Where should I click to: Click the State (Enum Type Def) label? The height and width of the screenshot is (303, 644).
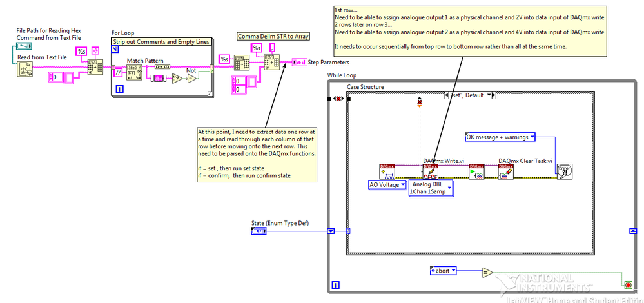[x=280, y=223]
